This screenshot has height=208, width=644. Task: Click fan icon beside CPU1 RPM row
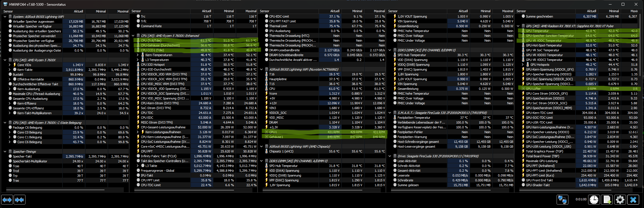(266, 132)
